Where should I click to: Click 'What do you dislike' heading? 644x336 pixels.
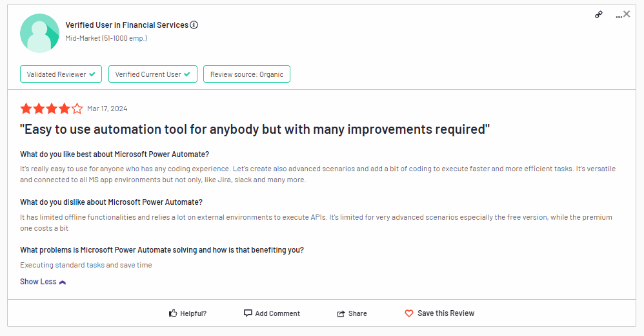tap(111, 202)
